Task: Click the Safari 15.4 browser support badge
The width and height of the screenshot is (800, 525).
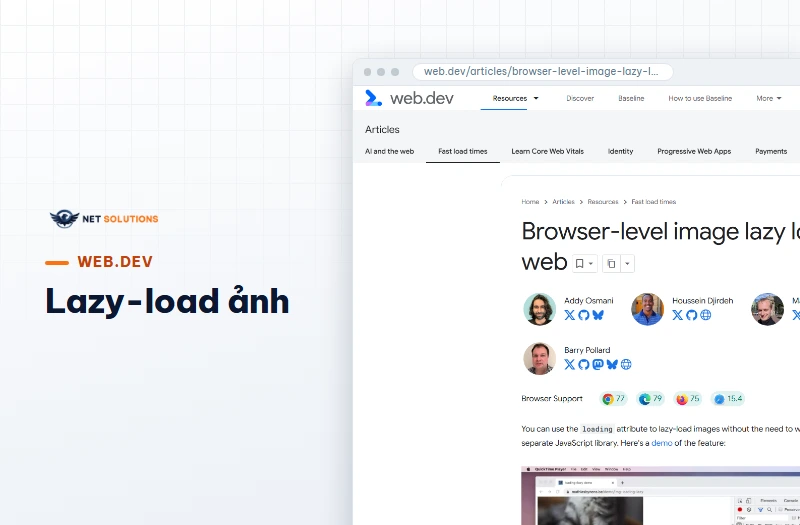Action: click(729, 399)
